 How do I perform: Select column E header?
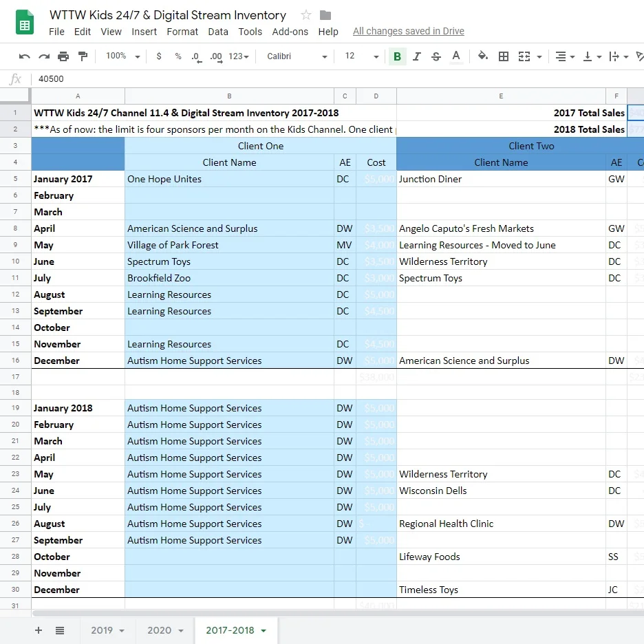point(501,96)
